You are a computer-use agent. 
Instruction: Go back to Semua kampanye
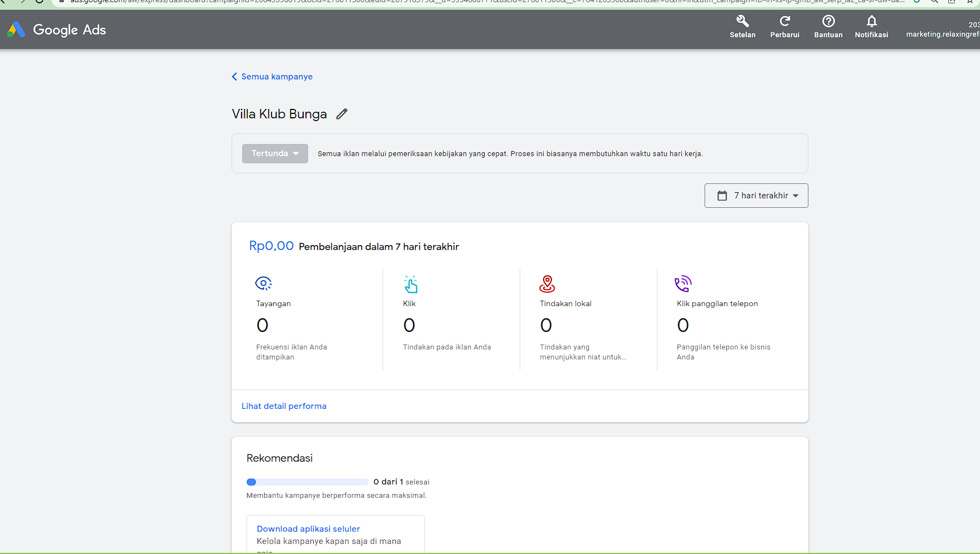(x=272, y=77)
